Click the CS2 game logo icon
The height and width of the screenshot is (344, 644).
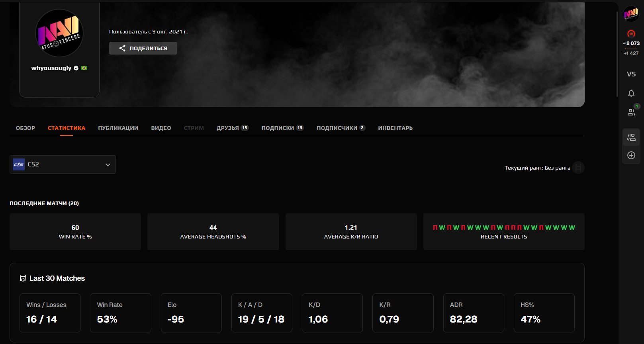(19, 164)
